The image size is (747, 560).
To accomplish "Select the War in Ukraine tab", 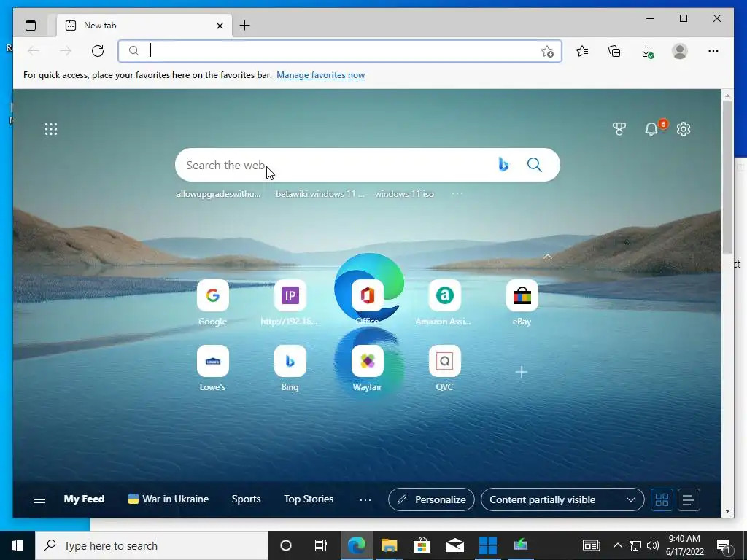I will 169,499.
